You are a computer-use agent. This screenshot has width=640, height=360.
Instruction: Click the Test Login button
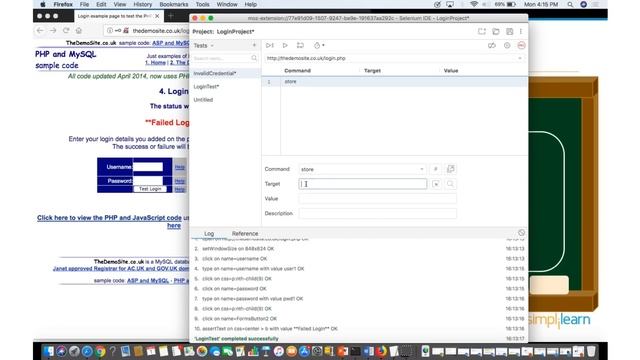click(150, 189)
